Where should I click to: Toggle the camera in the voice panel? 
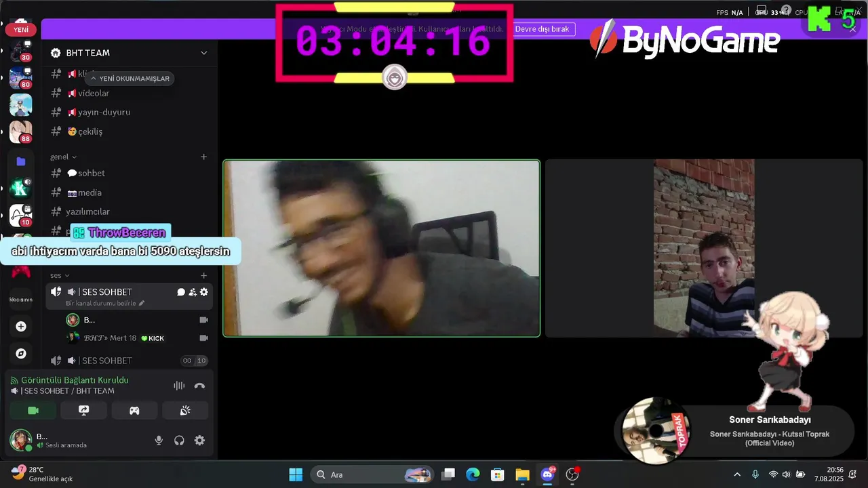click(x=33, y=411)
